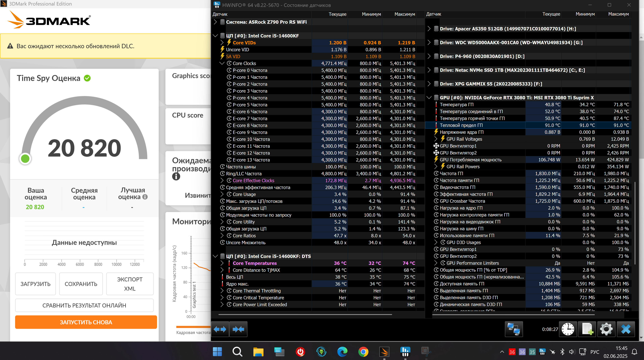Click the log file with plus icon
The height and width of the screenshot is (360, 644).
[x=587, y=329]
